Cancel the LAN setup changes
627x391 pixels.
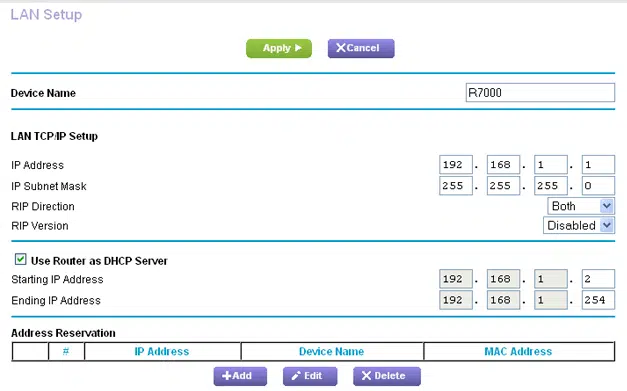(361, 48)
